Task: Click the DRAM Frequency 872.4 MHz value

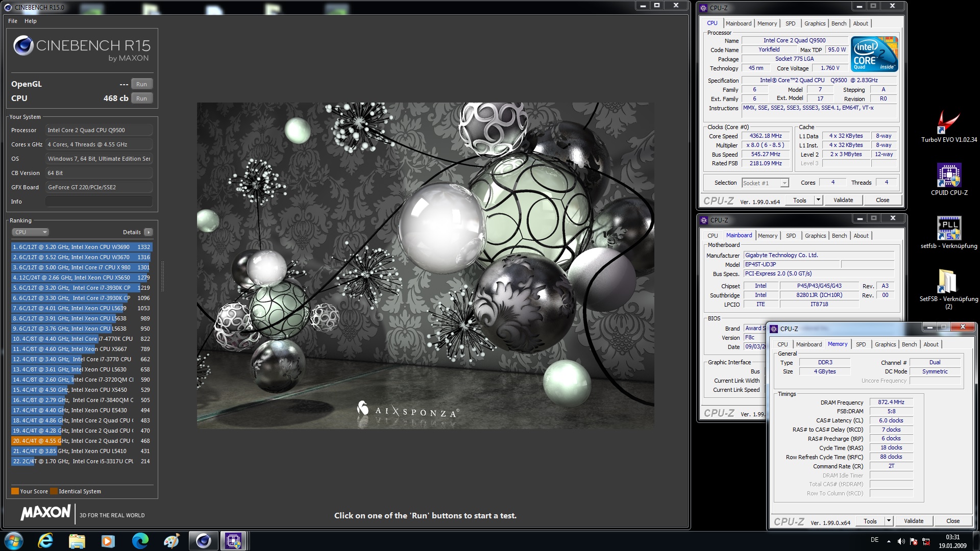Action: [x=891, y=402]
